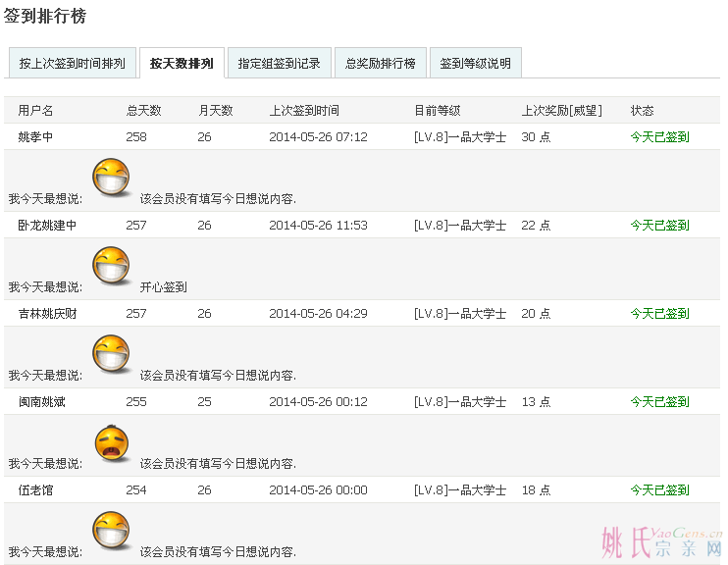Open user 卧龙姚建中 profile
This screenshot has height=565, width=728.
point(47,226)
